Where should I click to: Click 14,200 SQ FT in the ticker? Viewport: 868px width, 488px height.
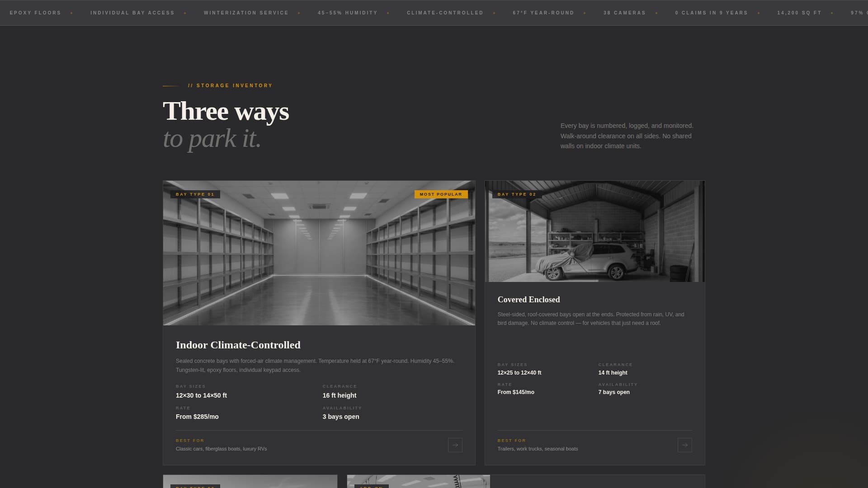coord(799,13)
